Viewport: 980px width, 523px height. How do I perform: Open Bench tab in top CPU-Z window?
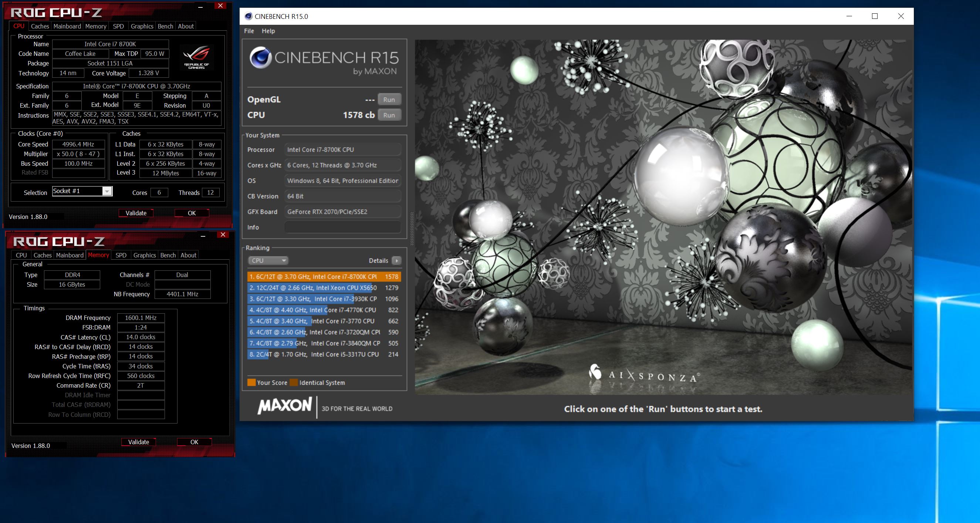[165, 26]
